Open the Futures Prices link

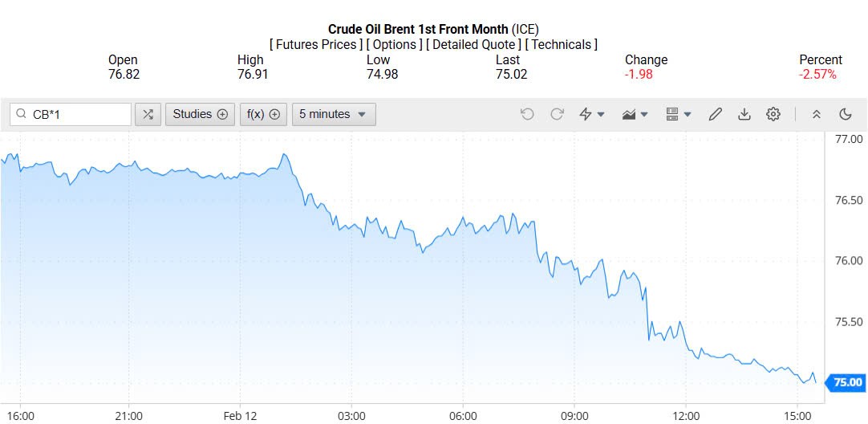319,45
